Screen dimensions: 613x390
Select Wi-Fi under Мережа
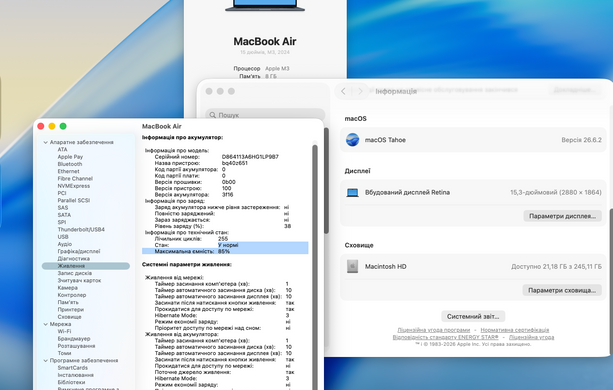[x=64, y=331]
